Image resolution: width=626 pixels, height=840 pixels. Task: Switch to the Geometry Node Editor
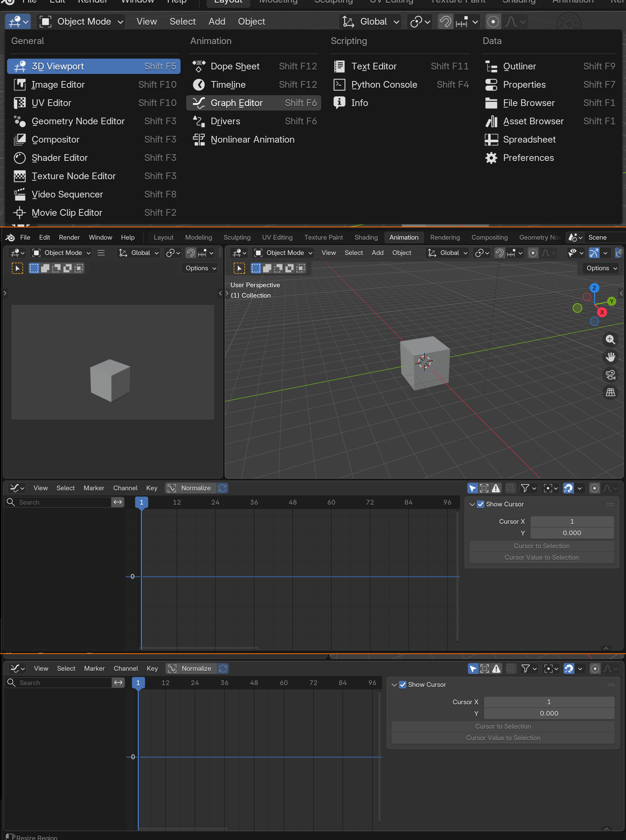click(94, 121)
